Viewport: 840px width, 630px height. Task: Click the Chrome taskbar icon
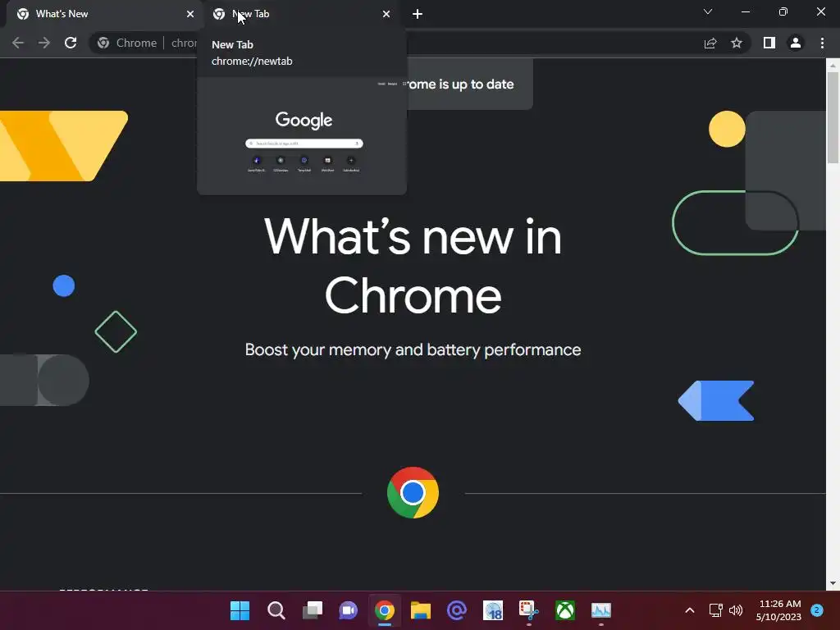tap(385, 610)
